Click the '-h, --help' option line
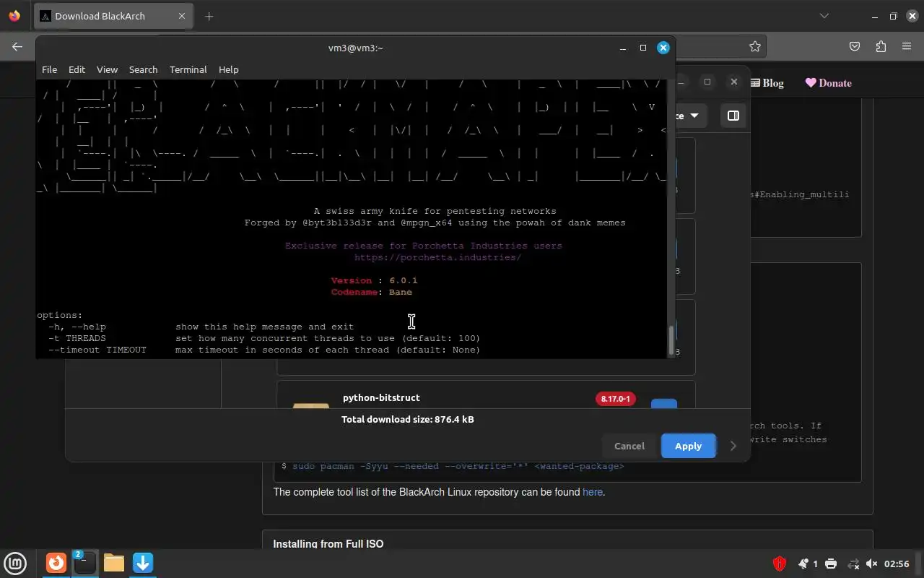 click(x=201, y=327)
